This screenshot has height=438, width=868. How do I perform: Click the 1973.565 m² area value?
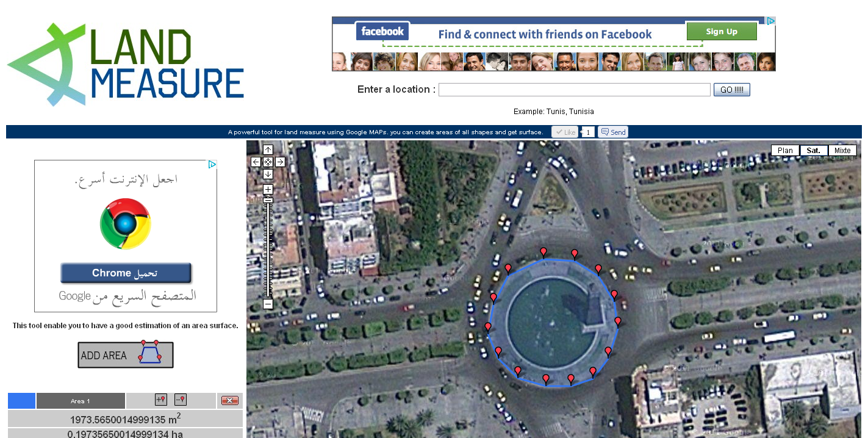coord(126,419)
